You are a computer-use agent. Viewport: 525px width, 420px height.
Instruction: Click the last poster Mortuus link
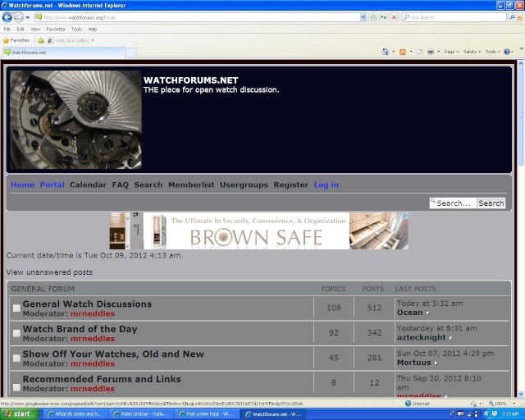[413, 363]
